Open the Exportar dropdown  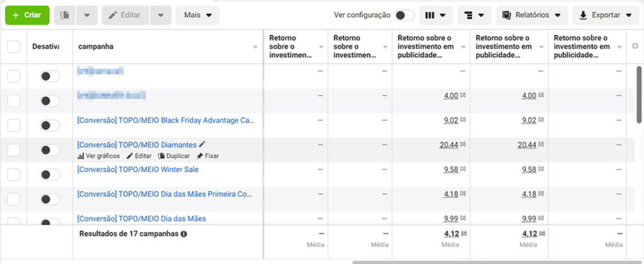pos(606,15)
